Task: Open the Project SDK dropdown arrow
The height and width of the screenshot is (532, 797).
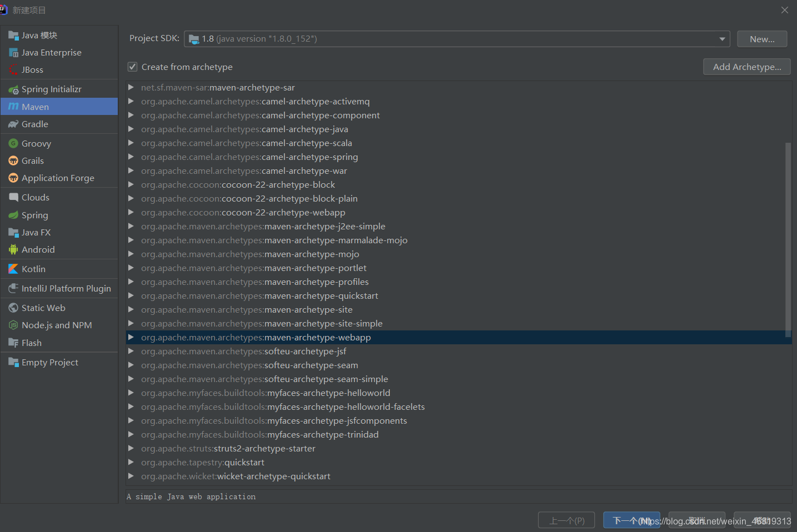Action: coord(722,39)
